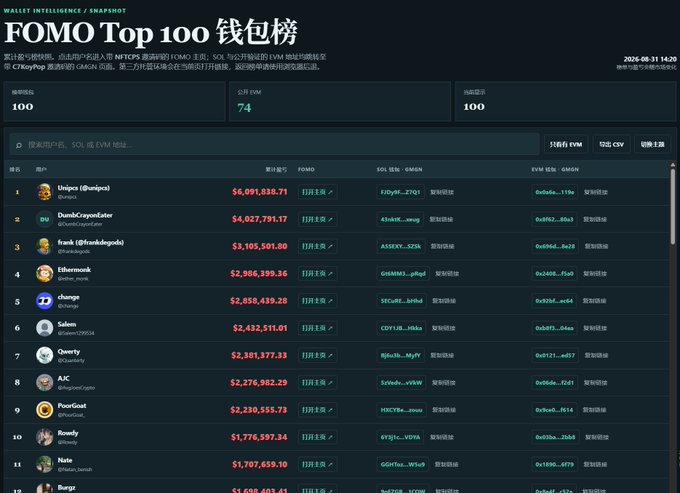Click Salem default avatar
The width and height of the screenshot is (680, 493).
(44, 328)
